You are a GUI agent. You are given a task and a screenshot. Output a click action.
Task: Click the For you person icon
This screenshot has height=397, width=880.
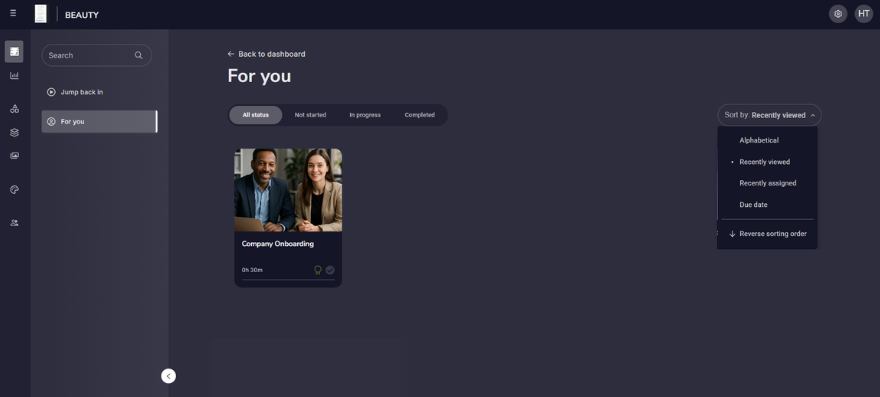[x=51, y=121]
